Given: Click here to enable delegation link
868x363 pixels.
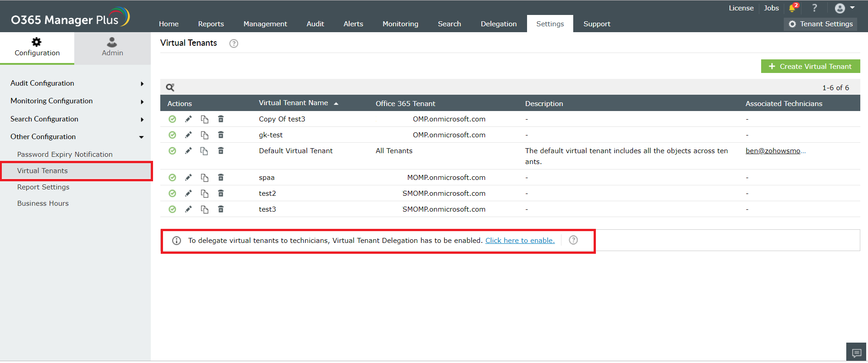Looking at the screenshot, I should tap(520, 241).
